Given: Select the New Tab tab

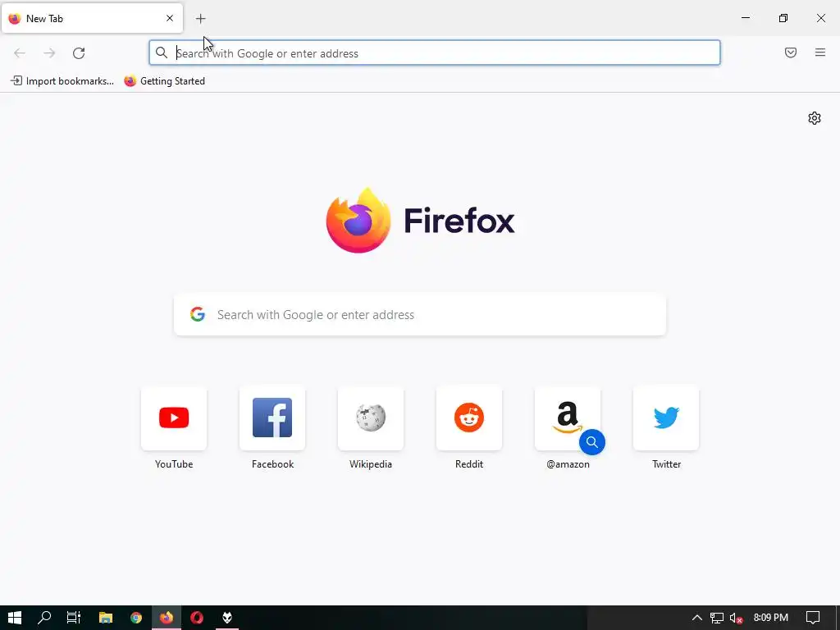Looking at the screenshot, I should [x=92, y=18].
